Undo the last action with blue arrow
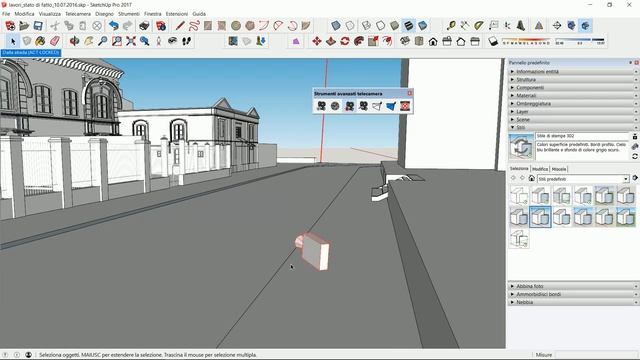640x360 pixels. 113,26
